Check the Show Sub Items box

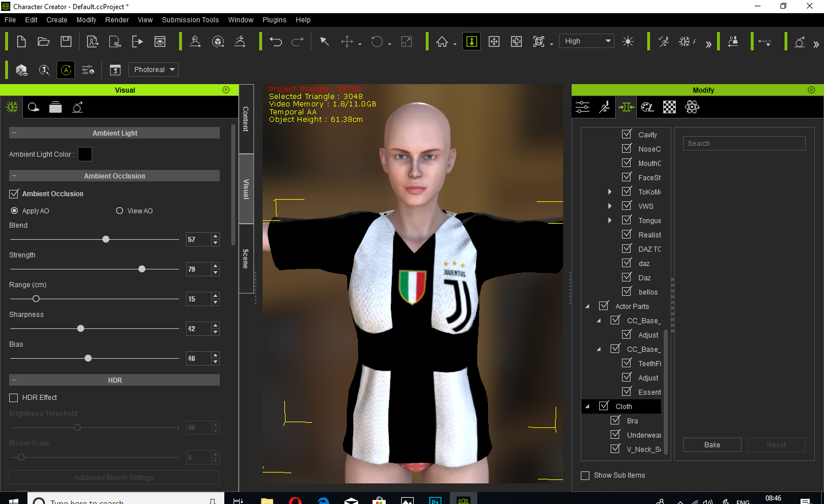(585, 475)
